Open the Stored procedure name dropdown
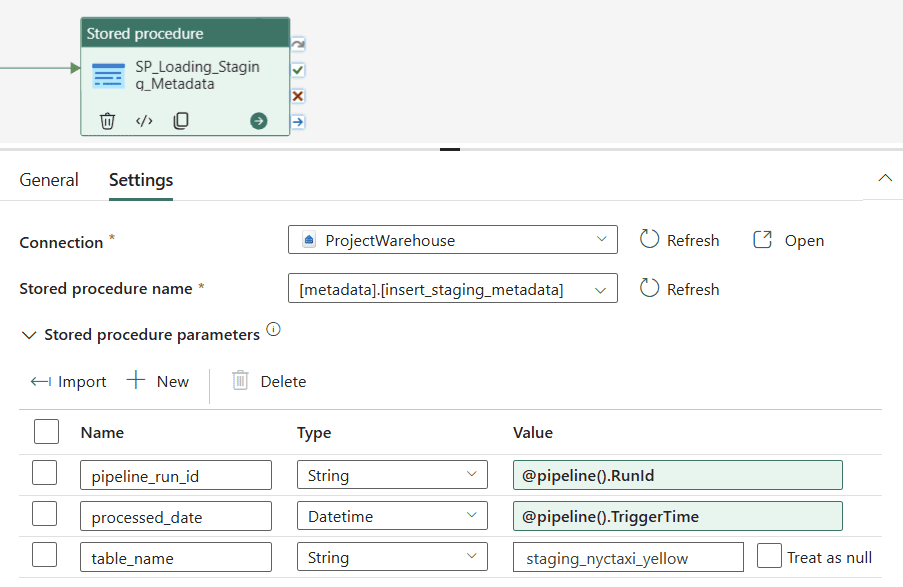The image size is (903, 587). (453, 289)
